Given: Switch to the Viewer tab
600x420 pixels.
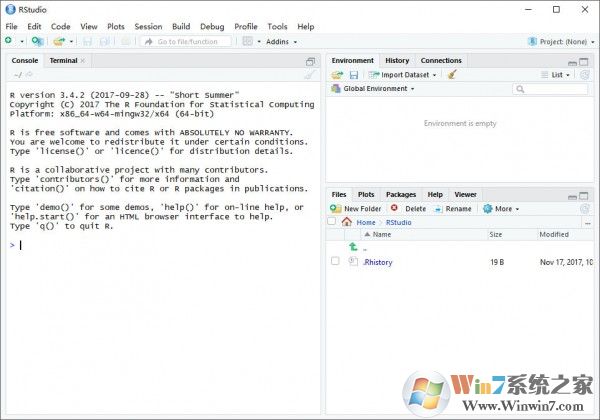Looking at the screenshot, I should 465,194.
